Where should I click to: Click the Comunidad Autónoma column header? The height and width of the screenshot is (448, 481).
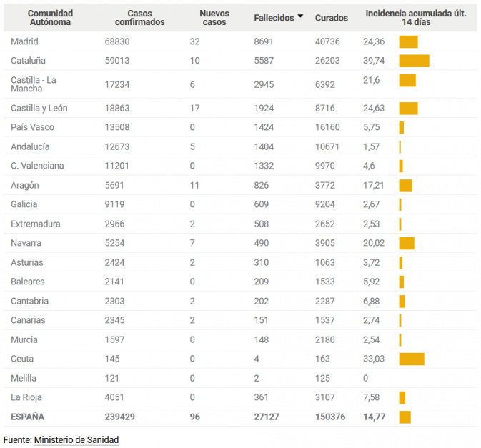[50, 18]
